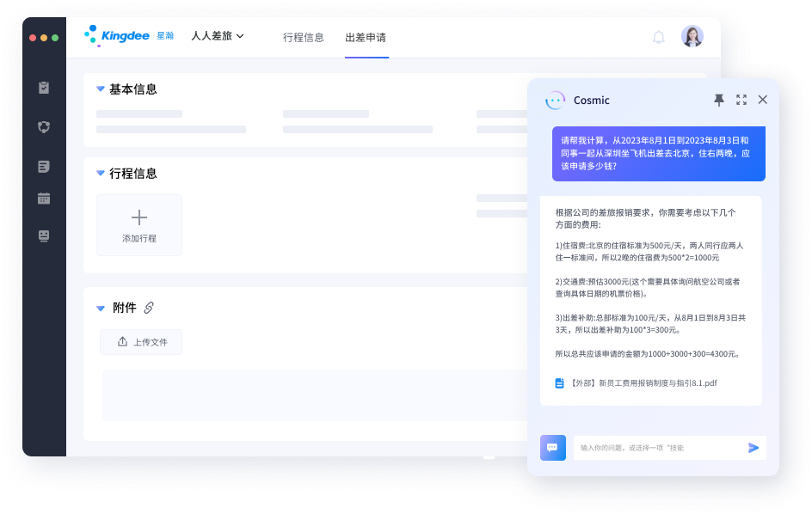The image size is (812, 514).
Task: Collapse the 基本信息 section
Action: point(101,89)
